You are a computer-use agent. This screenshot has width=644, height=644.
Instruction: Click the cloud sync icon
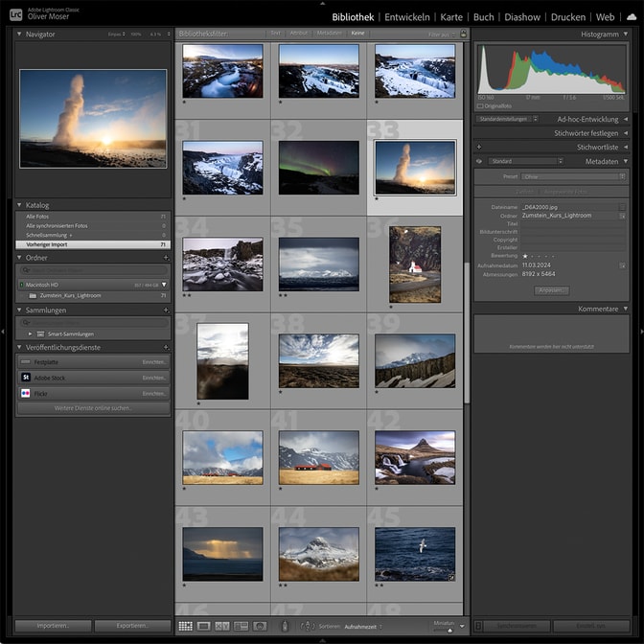631,17
